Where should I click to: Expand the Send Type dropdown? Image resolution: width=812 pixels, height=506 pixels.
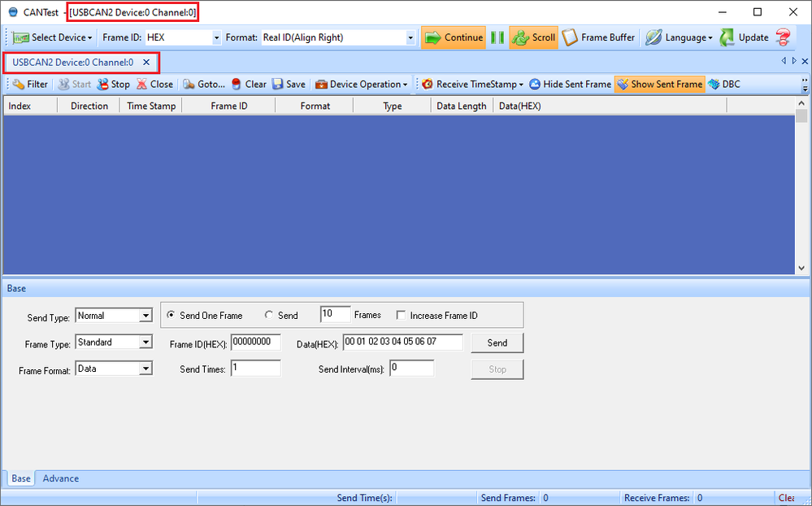coord(146,315)
